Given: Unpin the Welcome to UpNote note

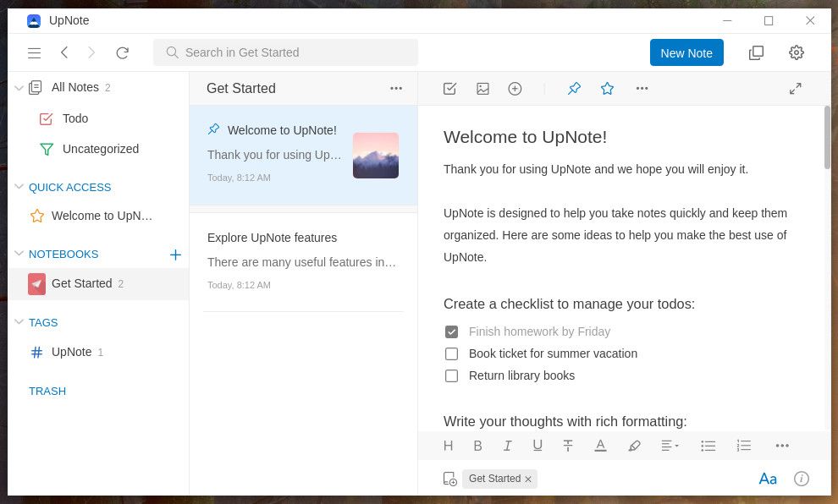Looking at the screenshot, I should [575, 88].
